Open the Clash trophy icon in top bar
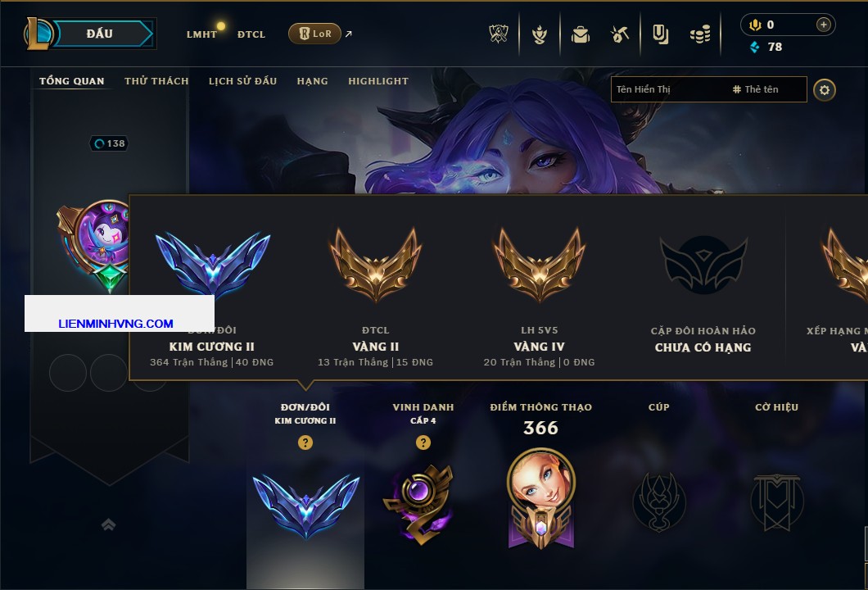Screen dimensions: 868x590 [498, 34]
